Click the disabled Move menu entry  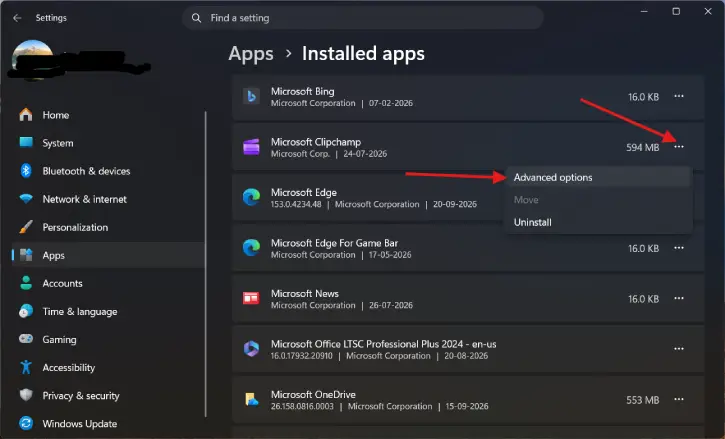pyautogui.click(x=598, y=200)
